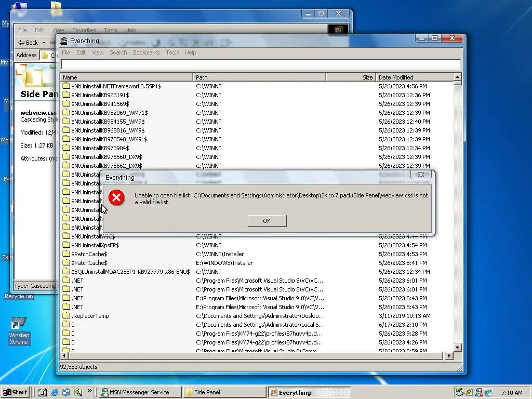
Task: Click the MSN Messenger tray icon
Action: [x=478, y=393]
